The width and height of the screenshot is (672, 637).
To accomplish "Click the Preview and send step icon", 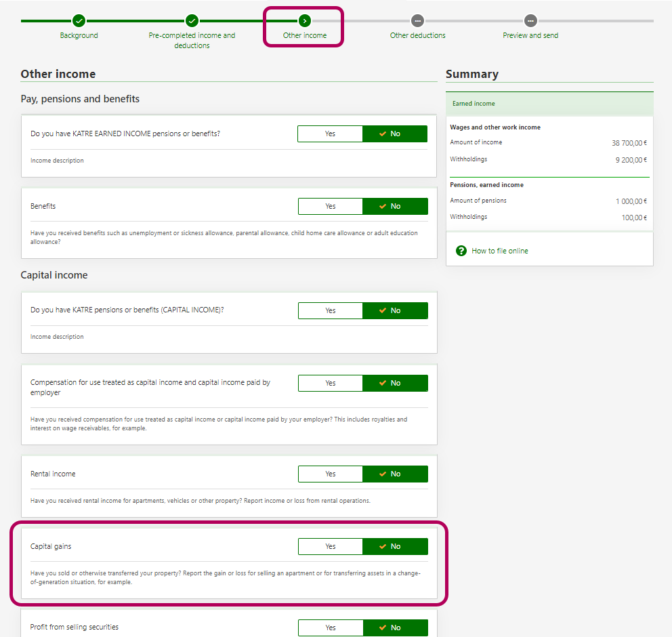I will [530, 21].
